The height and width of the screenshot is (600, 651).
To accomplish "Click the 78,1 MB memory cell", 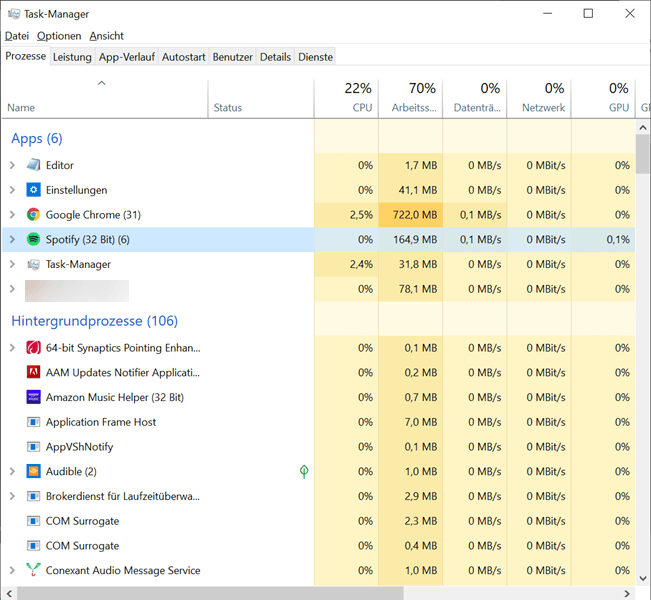I will (411, 289).
